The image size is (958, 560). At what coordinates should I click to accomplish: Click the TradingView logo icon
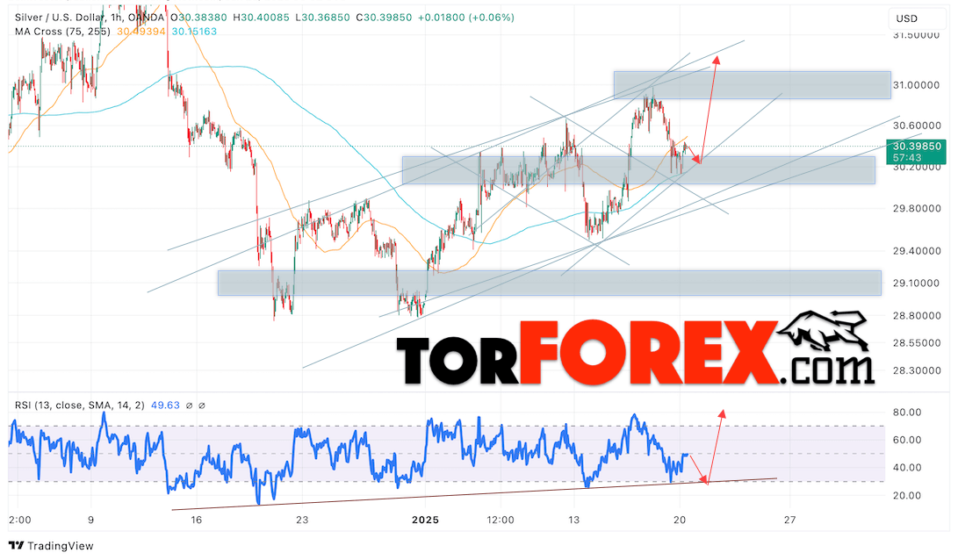point(16,545)
